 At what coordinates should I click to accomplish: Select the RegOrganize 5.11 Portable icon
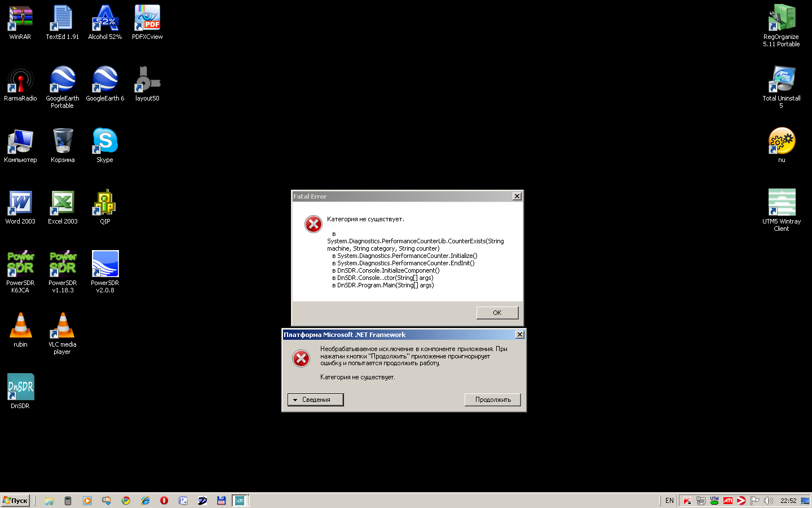(782, 19)
